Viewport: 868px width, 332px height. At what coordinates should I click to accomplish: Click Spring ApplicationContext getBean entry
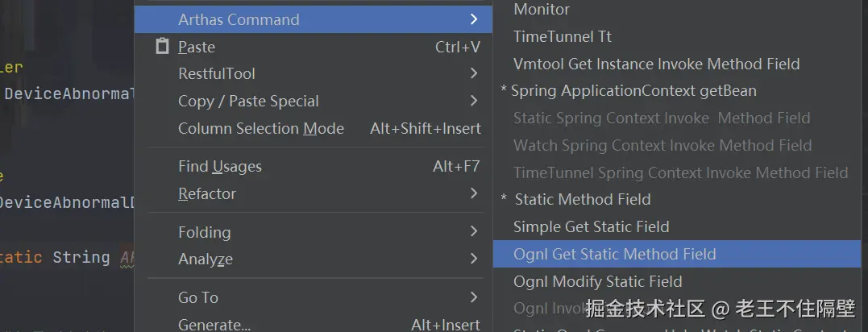(633, 91)
